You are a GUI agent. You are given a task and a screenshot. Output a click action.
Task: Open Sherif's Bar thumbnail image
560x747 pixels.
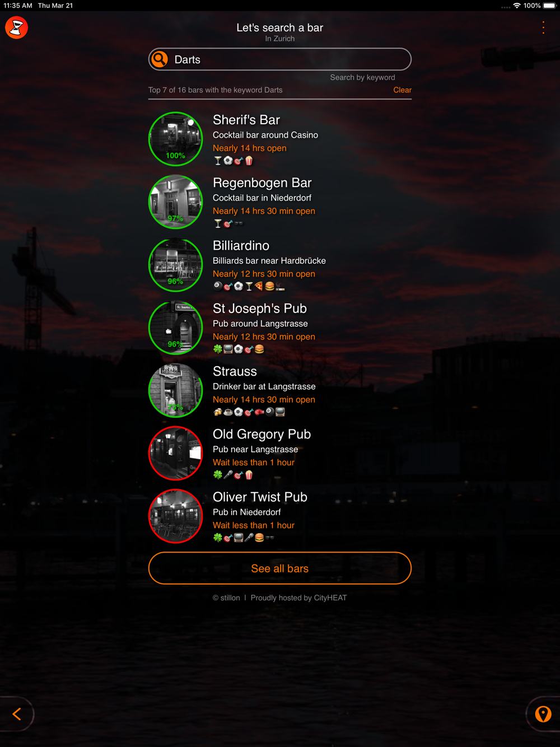coord(176,139)
